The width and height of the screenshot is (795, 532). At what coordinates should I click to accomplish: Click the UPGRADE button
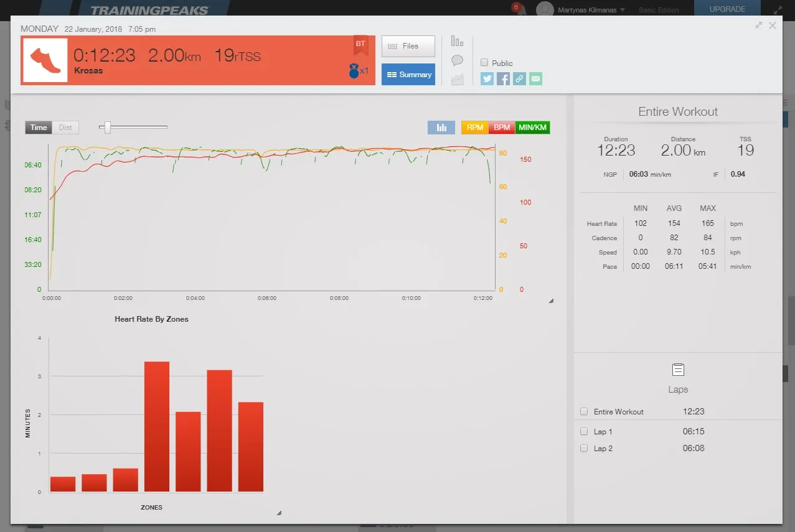point(728,9)
